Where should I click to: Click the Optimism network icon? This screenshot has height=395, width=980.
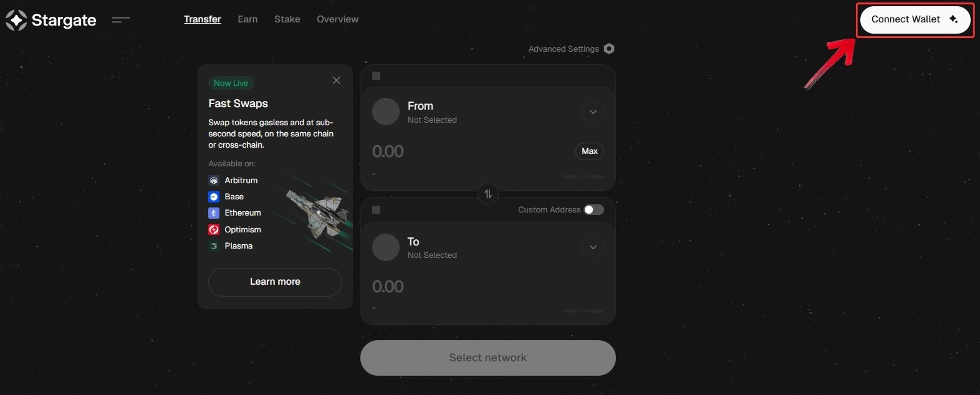(x=214, y=229)
